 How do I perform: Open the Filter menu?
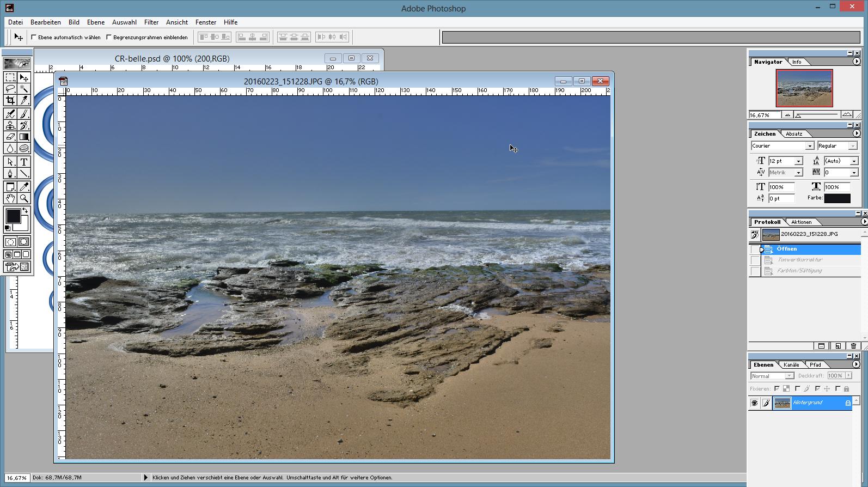(151, 22)
